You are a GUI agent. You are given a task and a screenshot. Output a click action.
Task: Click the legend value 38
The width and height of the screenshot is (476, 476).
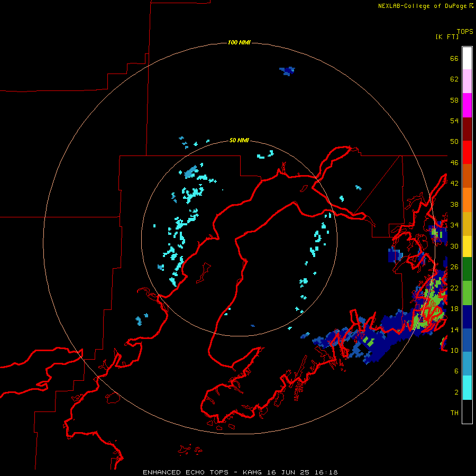(454, 204)
